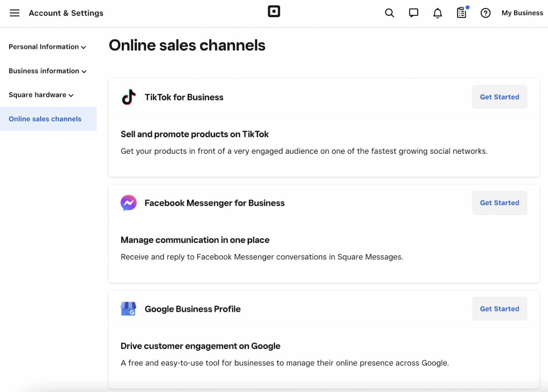548x392 pixels.
Task: Expand the Personal Information section
Action: tap(47, 47)
